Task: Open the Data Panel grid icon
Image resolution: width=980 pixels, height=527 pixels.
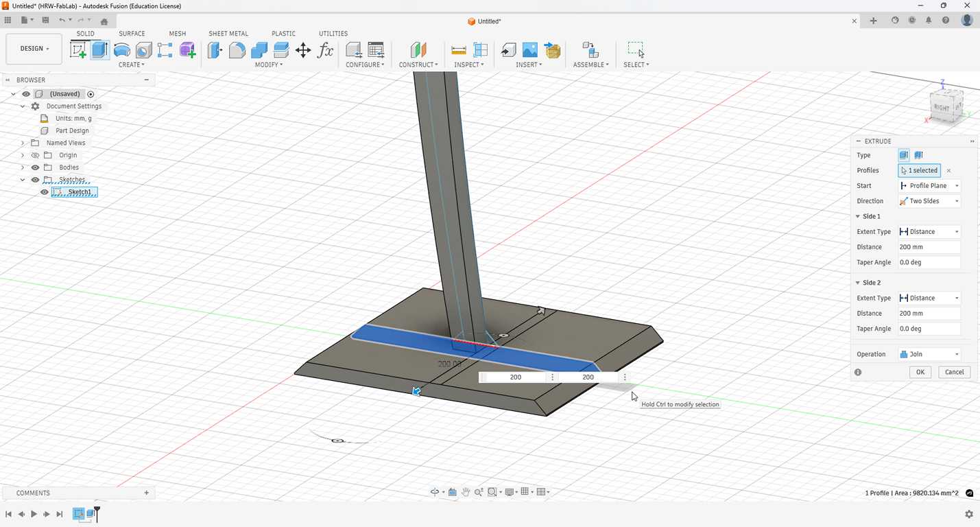Action: click(x=8, y=21)
